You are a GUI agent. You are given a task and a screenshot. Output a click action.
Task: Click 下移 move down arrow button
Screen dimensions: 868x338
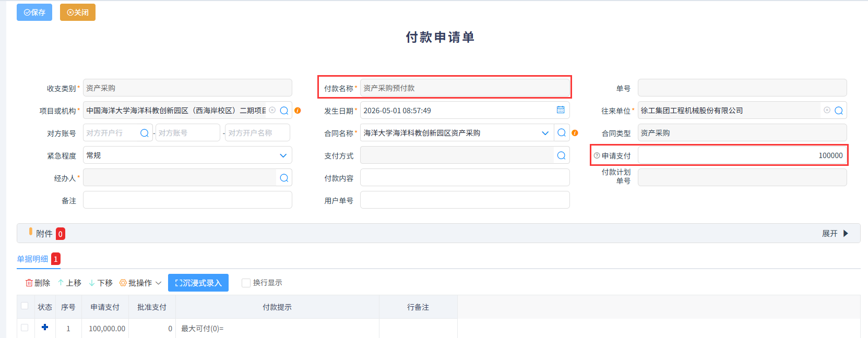[x=101, y=283]
